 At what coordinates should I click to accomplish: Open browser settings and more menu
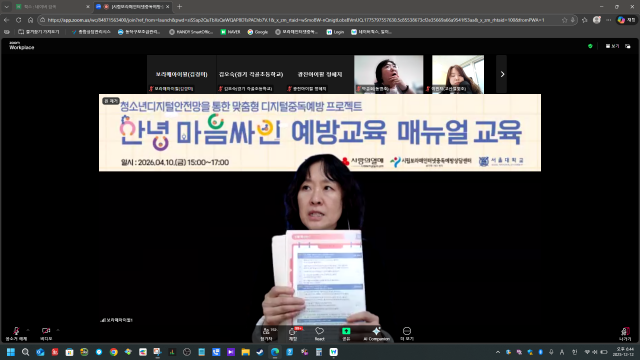tap(609, 20)
